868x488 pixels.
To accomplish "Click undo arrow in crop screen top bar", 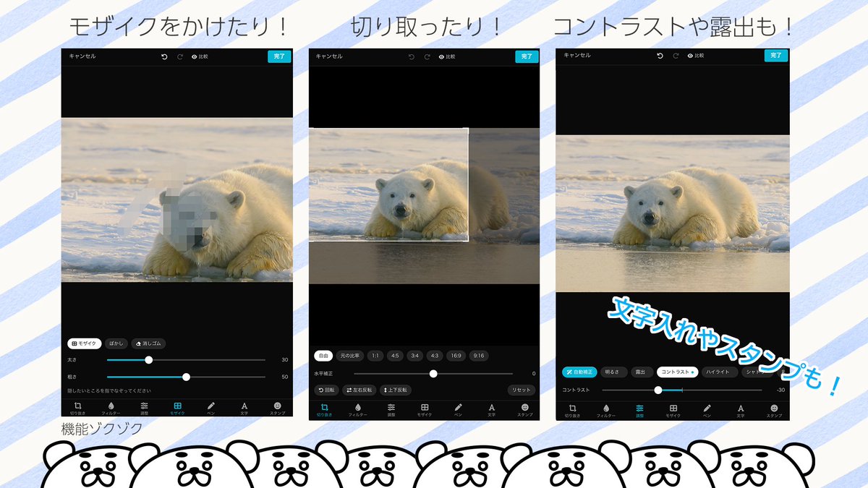I will pyautogui.click(x=412, y=56).
